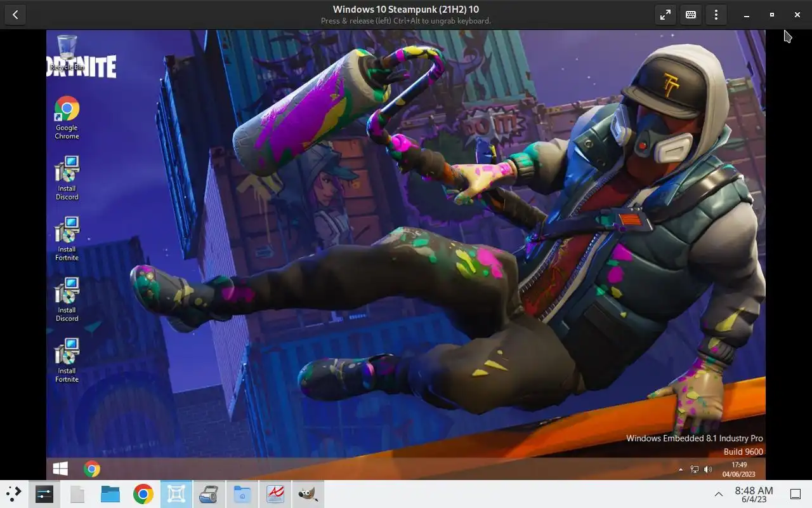Open the PDF document viewer in the host taskbar

pyautogui.click(x=275, y=494)
